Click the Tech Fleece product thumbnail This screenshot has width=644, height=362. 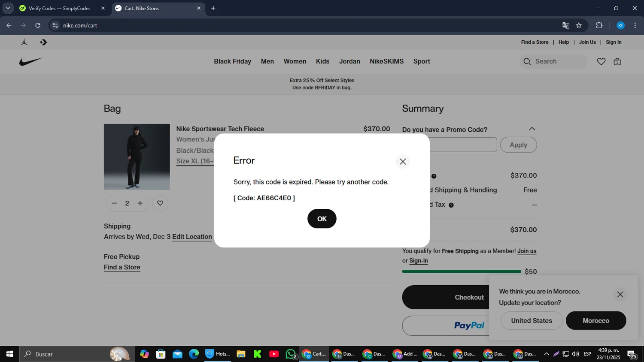tap(137, 157)
